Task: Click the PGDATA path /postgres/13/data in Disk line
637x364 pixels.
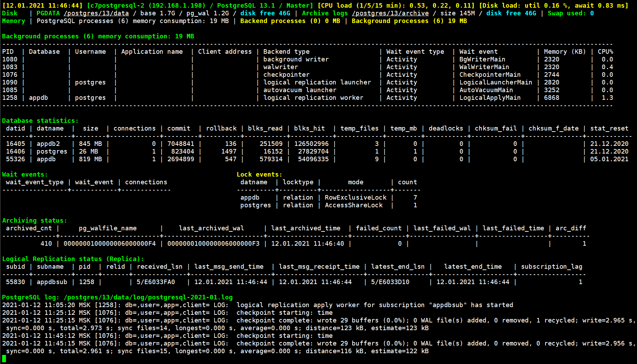Action: tap(96, 13)
